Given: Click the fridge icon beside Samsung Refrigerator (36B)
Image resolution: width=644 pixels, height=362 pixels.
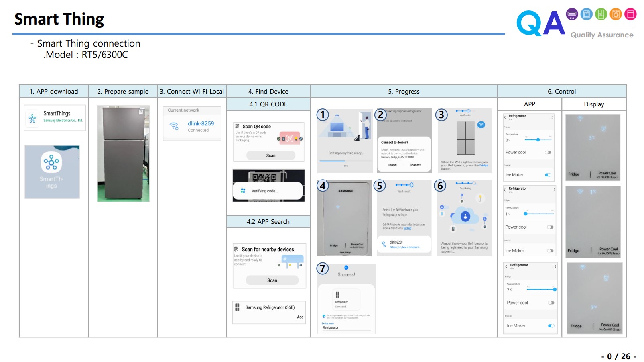Looking at the screenshot, I should tap(237, 307).
